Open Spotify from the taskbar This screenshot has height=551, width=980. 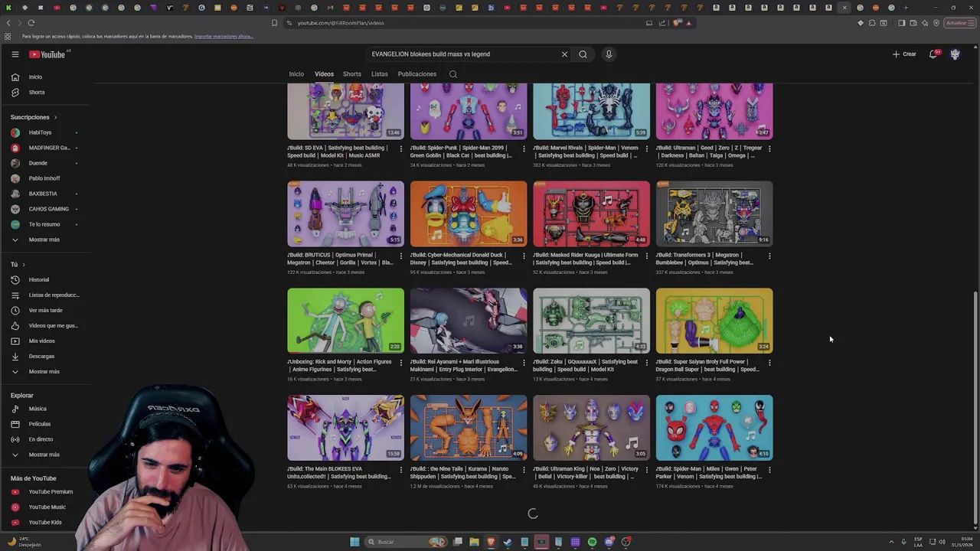592,542
